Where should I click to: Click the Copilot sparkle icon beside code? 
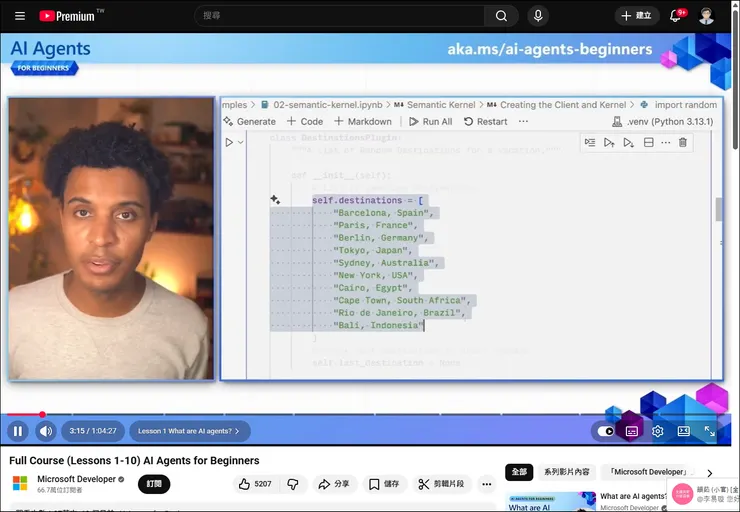[x=275, y=200]
